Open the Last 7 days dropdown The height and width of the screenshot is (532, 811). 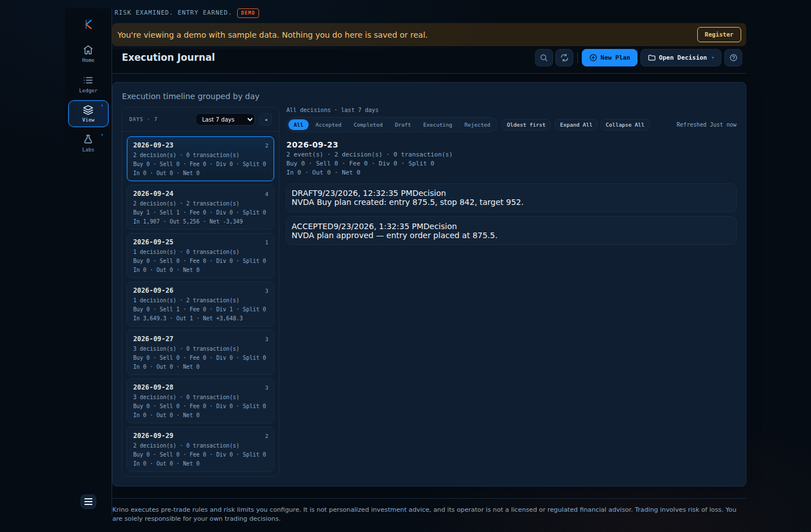click(x=225, y=119)
